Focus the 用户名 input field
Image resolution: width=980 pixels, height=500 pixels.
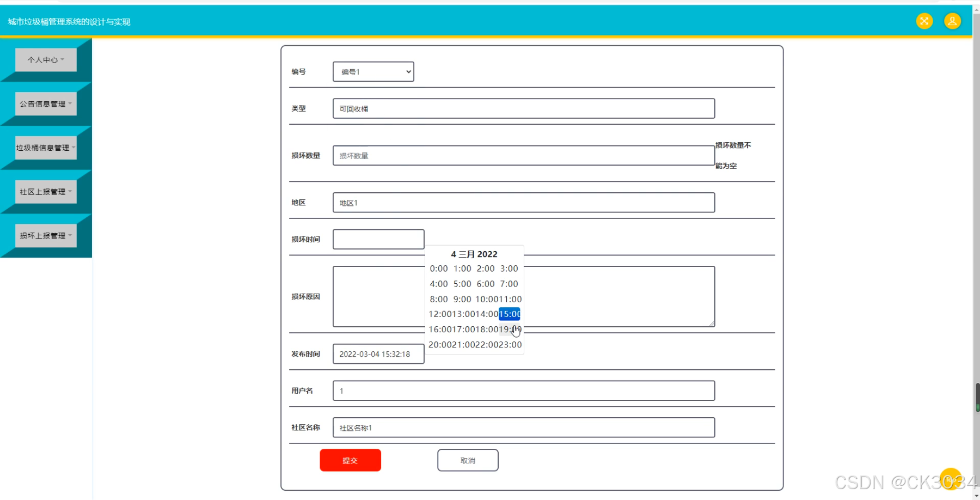click(x=524, y=391)
